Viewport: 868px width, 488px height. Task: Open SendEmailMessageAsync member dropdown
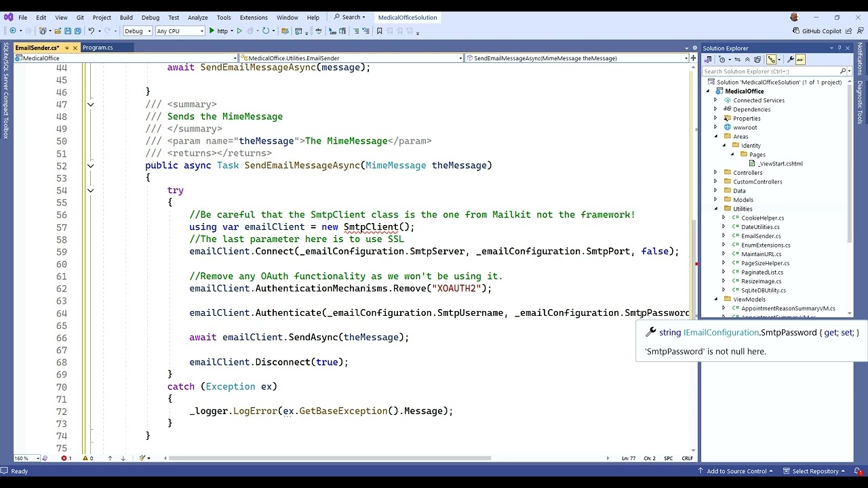click(x=576, y=58)
